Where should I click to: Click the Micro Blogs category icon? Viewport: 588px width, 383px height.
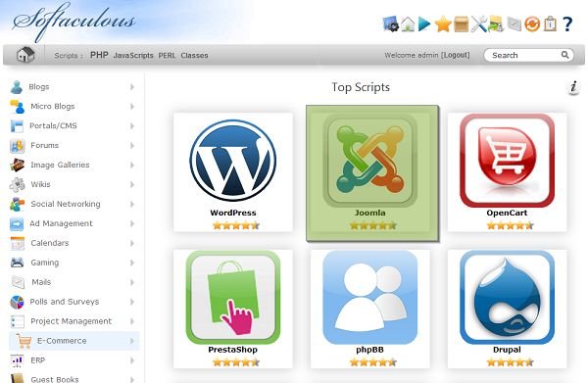pyautogui.click(x=18, y=107)
